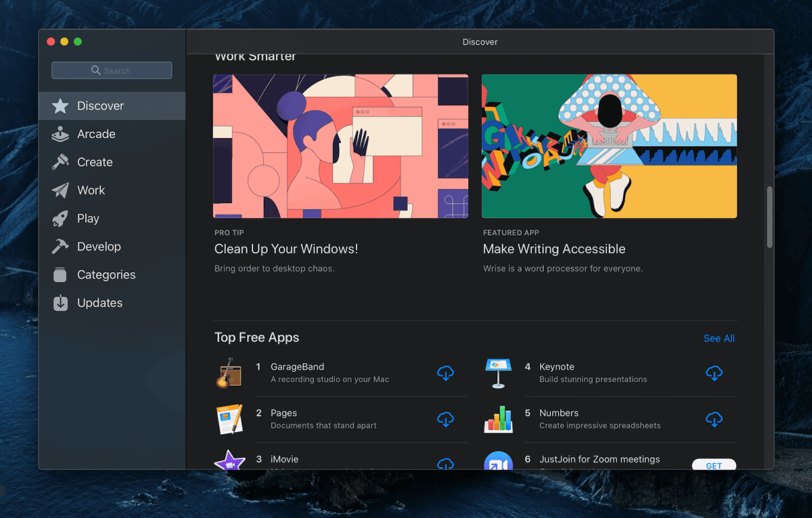
Task: Click 'Build stunning presentations' text
Action: (593, 379)
